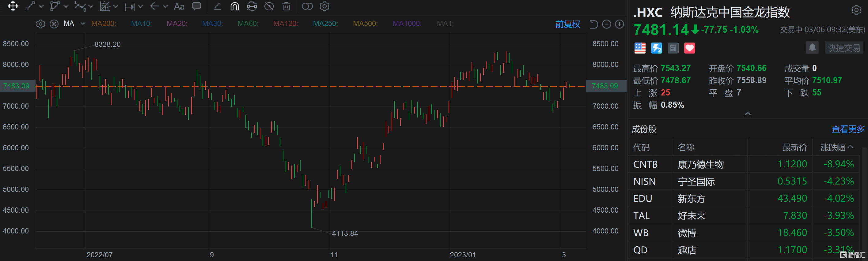Screen dimensions: 868x261
Task: Expand the wave tool dropdown arrow
Action: tap(91, 6)
